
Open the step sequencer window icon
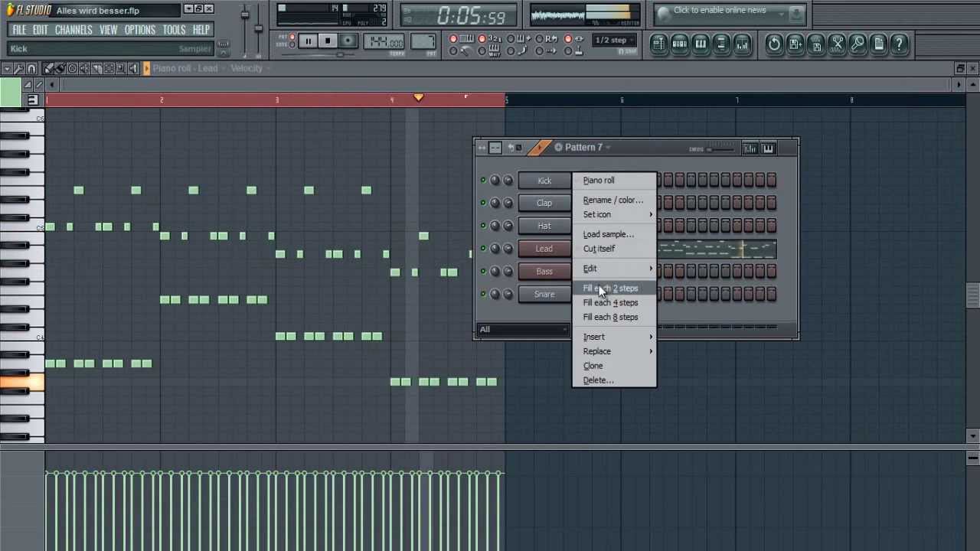[679, 44]
